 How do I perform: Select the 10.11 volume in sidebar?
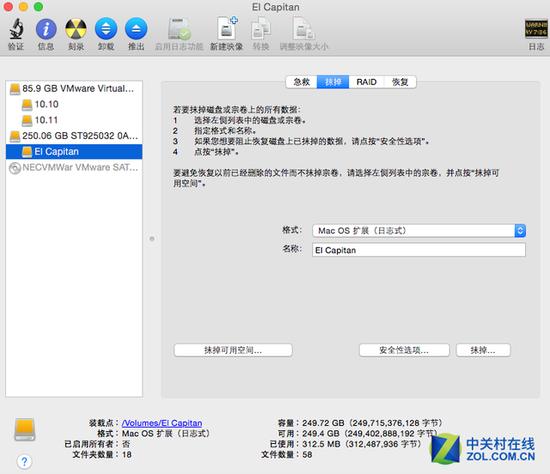74,120
